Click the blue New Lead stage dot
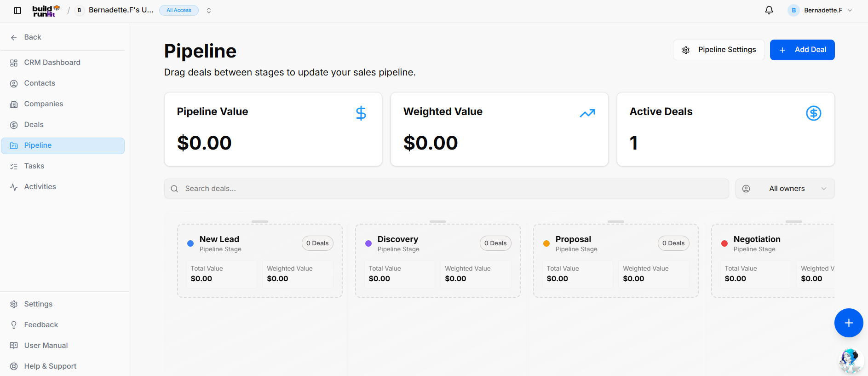Screen dimensions: 868x376 [x=190, y=243]
